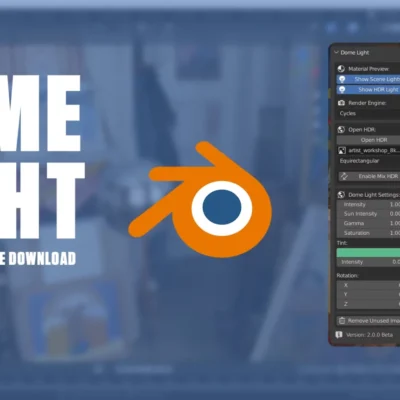Click the Rotation Y field
400x400 pixels.
(x=368, y=295)
